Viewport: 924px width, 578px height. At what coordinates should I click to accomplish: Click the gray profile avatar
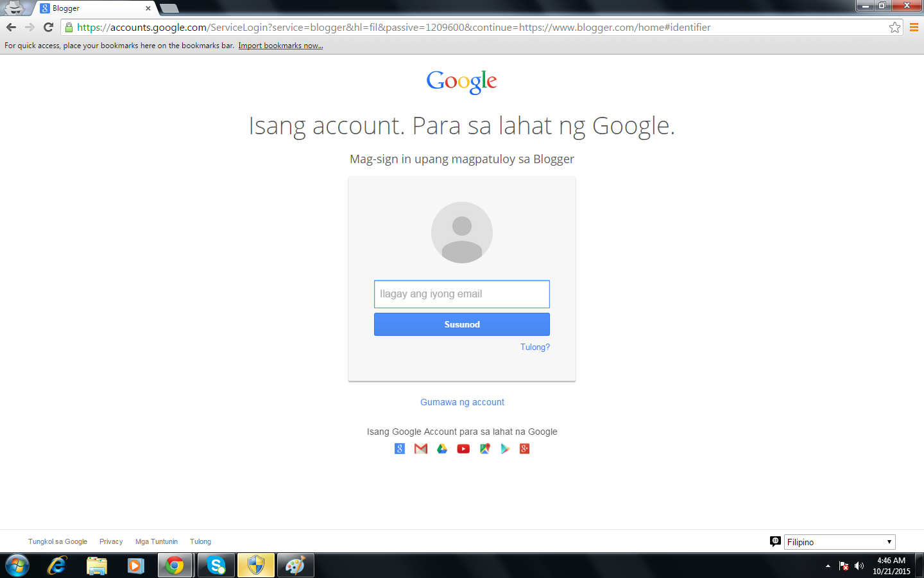[x=462, y=232]
